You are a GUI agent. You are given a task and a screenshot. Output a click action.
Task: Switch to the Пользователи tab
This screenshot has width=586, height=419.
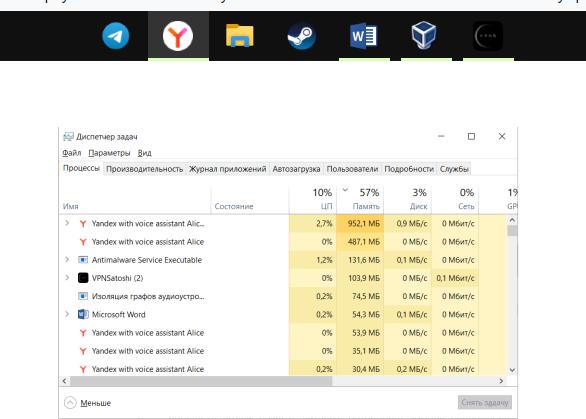click(352, 169)
